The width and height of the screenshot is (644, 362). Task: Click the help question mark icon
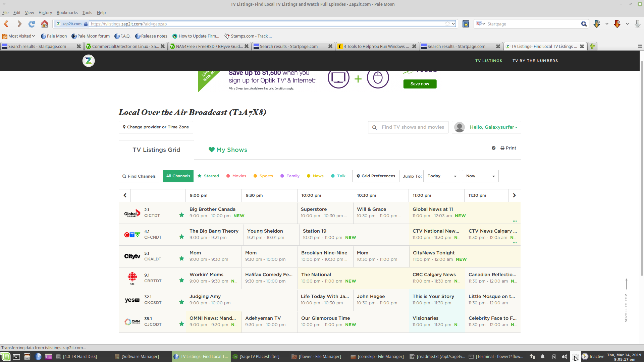(x=493, y=148)
